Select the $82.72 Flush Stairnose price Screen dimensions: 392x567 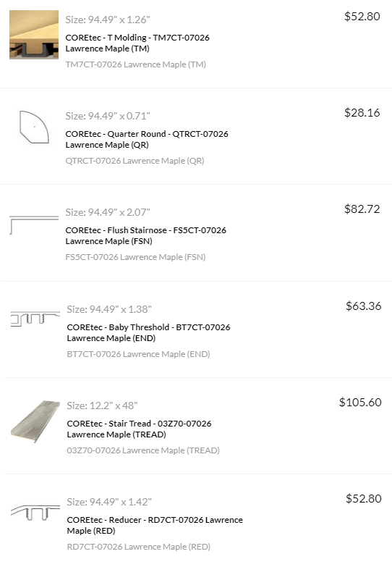362,209
